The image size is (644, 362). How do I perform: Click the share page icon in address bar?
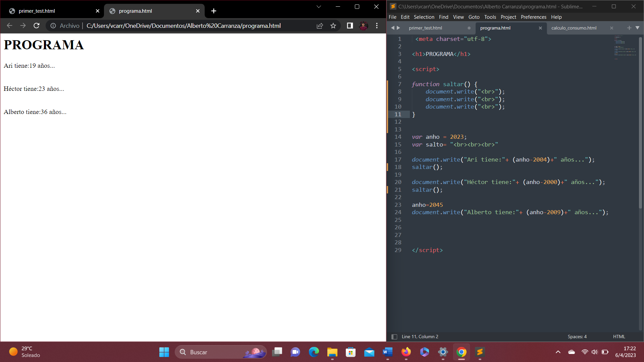pyautogui.click(x=320, y=26)
